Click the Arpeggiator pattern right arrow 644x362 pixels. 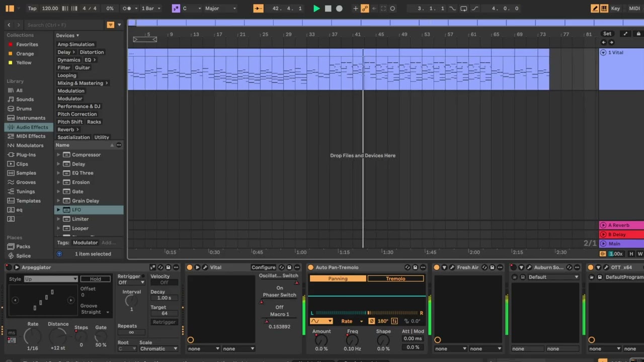[70, 300]
